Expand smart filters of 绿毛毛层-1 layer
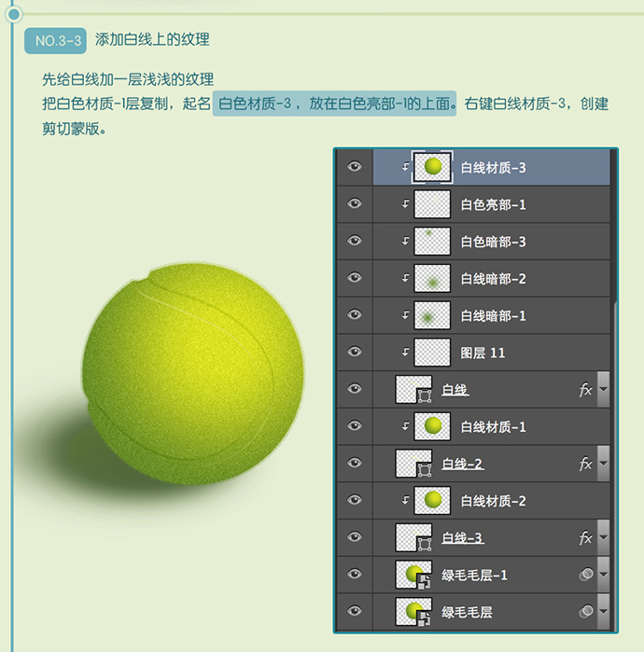This screenshot has width=644, height=652. pyautogui.click(x=603, y=576)
